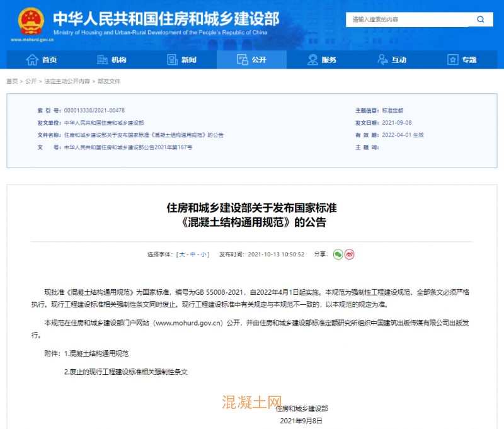The image size is (504, 429).
Task: Click document number 中华人民共和国住房和城乡建设部公告2021年第167号
Action: pyautogui.click(x=129, y=147)
